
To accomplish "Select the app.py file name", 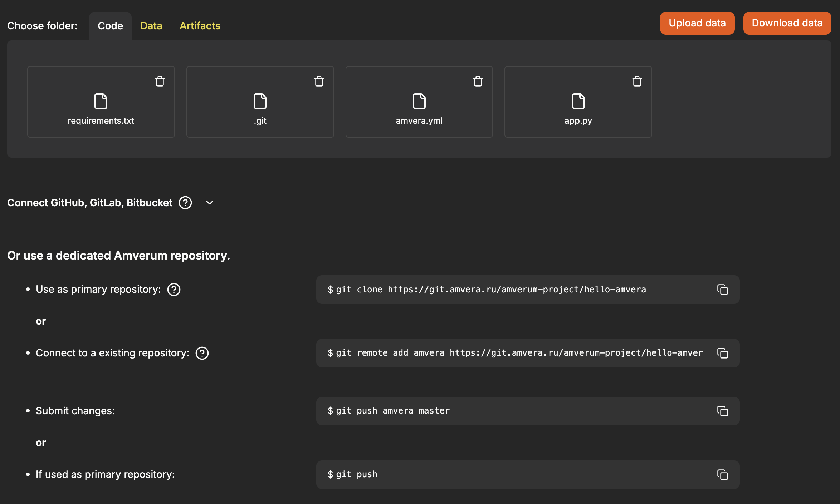I will coord(578,121).
